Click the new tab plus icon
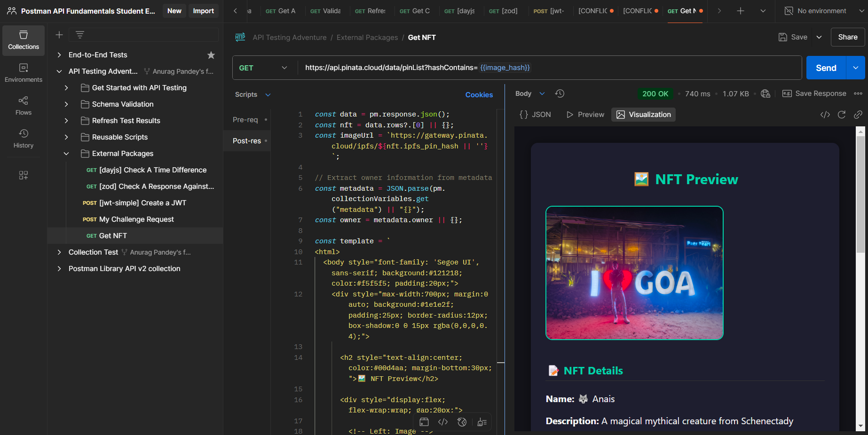The image size is (868, 435). pos(741,11)
